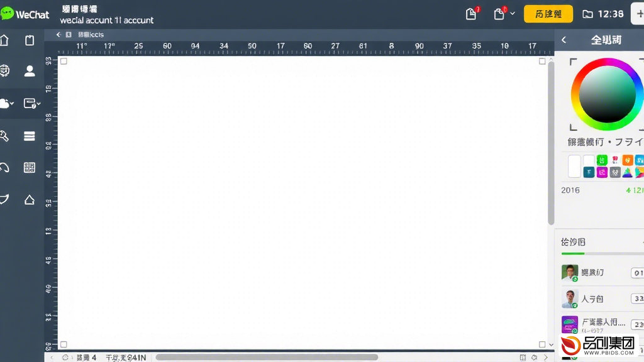Click the '12:38' time text
Image resolution: width=644 pixels, height=362 pixels.
[x=611, y=14]
